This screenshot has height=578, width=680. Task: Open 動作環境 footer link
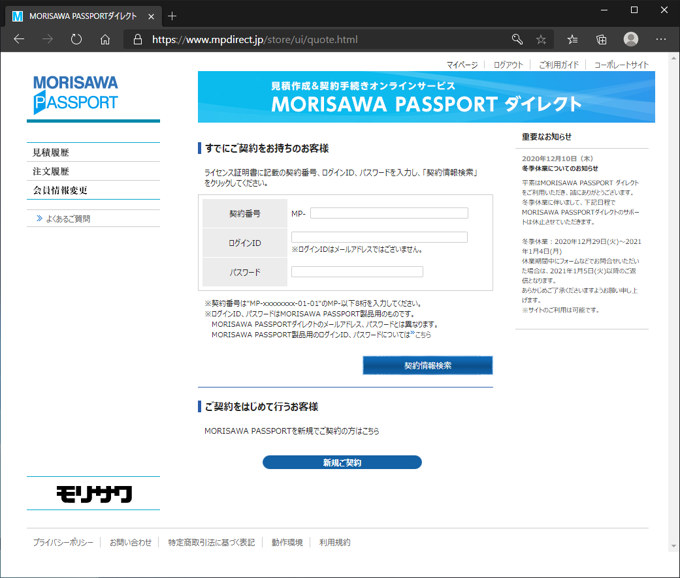tap(287, 542)
